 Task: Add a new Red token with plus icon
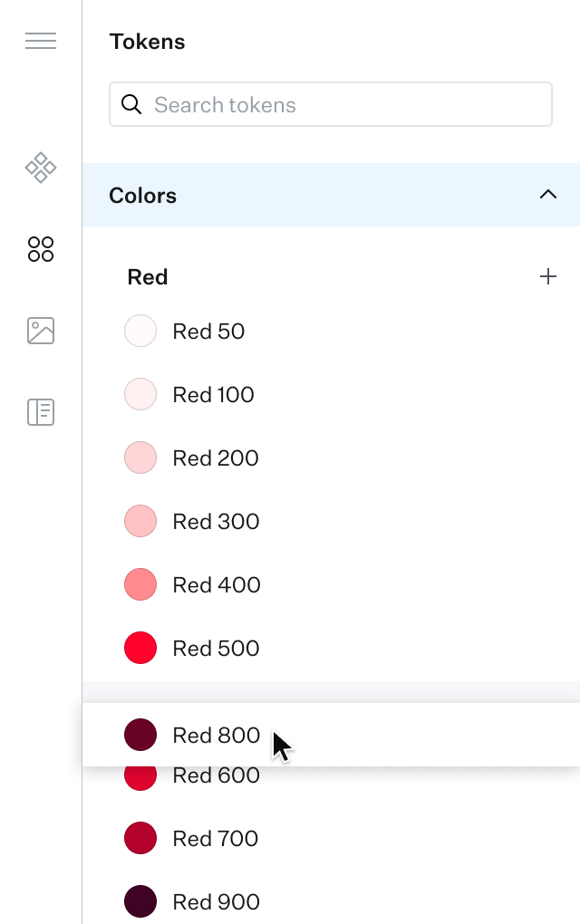(547, 277)
